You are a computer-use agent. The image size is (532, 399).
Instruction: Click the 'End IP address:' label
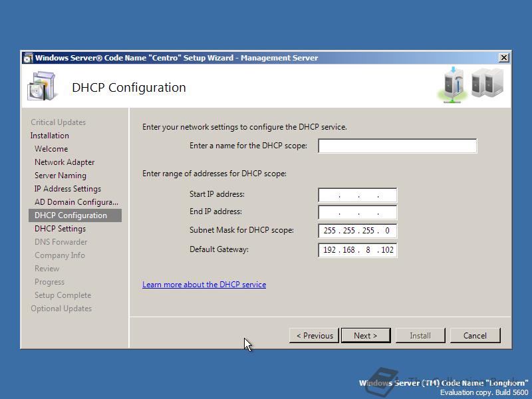[215, 211]
